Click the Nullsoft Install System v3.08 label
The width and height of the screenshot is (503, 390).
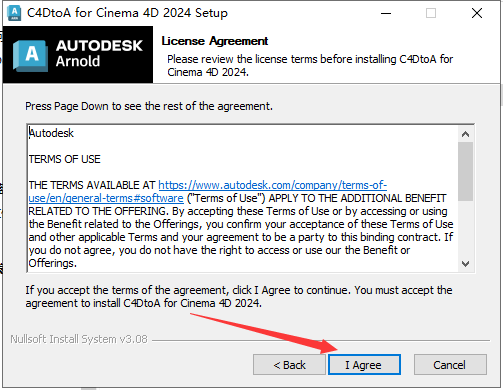[79, 339]
